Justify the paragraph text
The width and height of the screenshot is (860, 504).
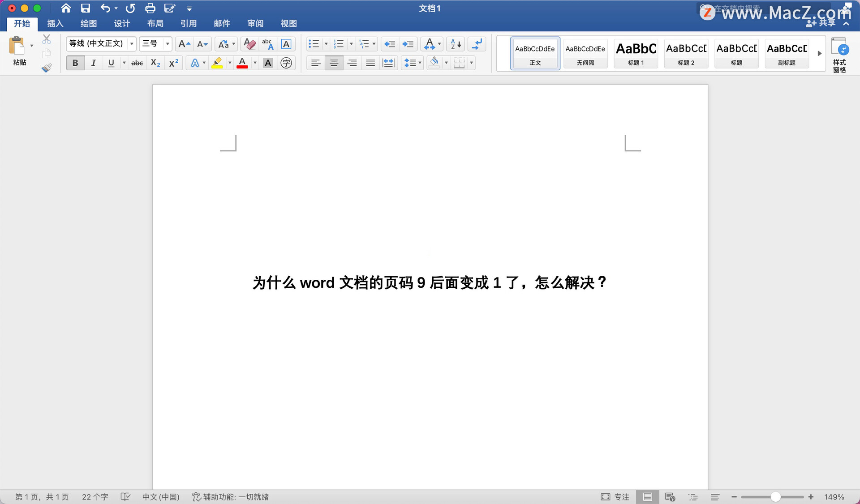click(370, 63)
